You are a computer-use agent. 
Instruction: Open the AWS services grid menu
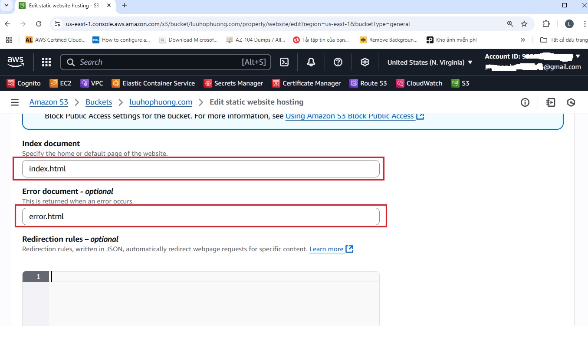(46, 62)
